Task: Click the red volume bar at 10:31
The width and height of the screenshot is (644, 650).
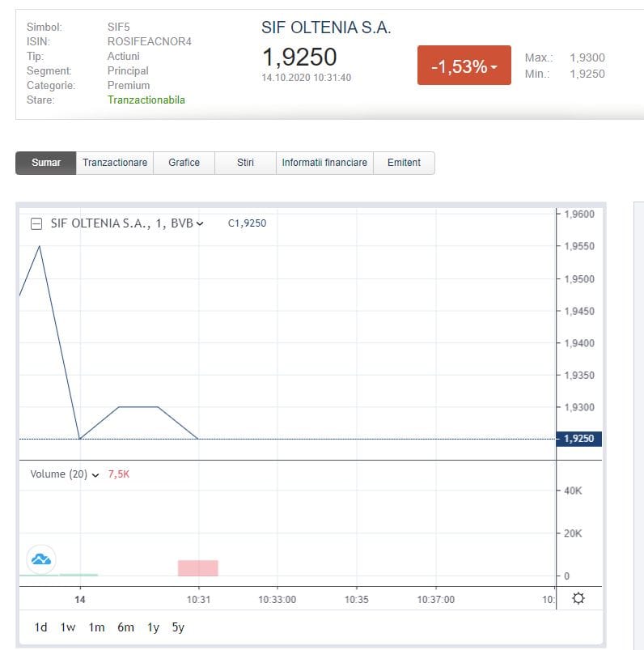Action: tap(198, 568)
